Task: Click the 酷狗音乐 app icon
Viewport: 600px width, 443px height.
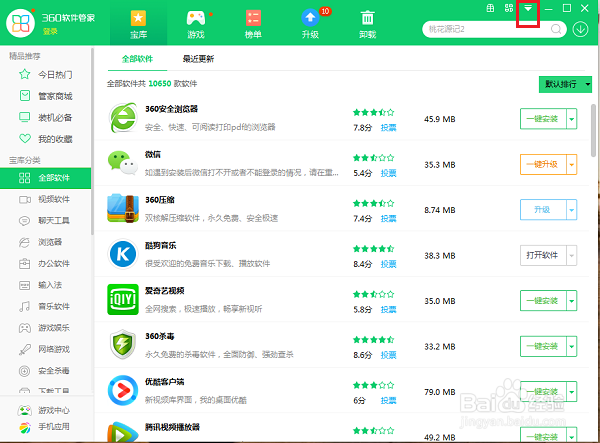Action: point(122,254)
